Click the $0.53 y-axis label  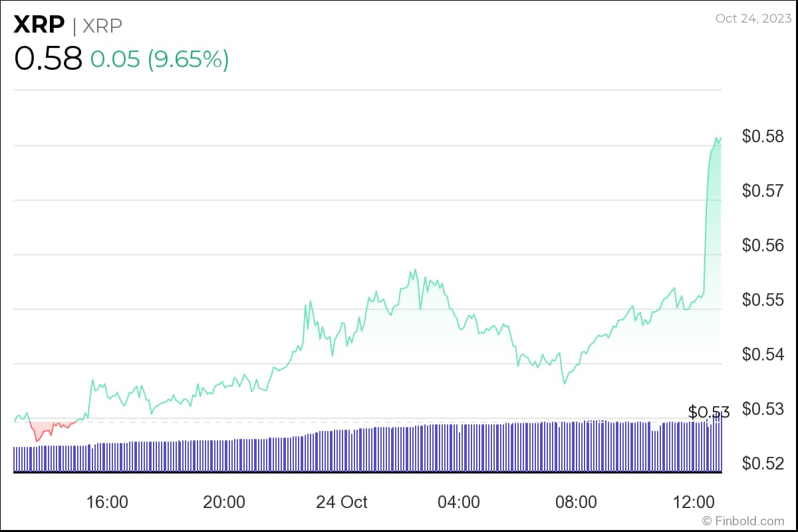(x=763, y=409)
